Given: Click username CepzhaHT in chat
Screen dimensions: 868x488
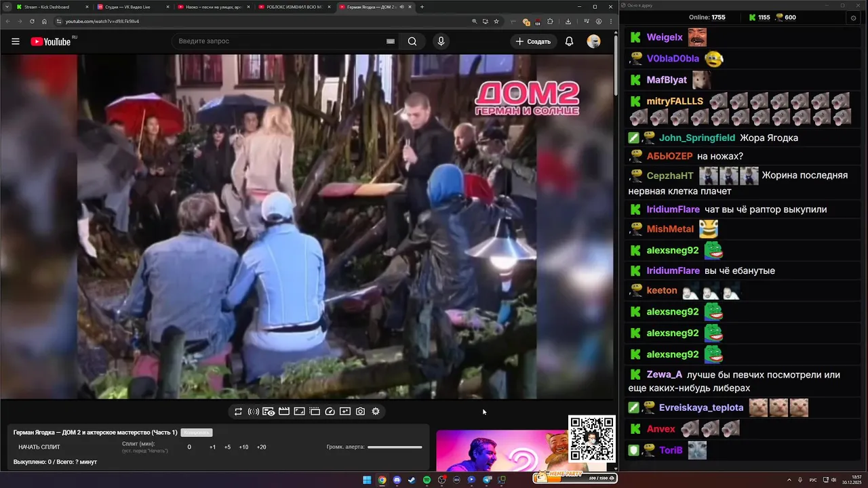Looking at the screenshot, I should click(669, 175).
